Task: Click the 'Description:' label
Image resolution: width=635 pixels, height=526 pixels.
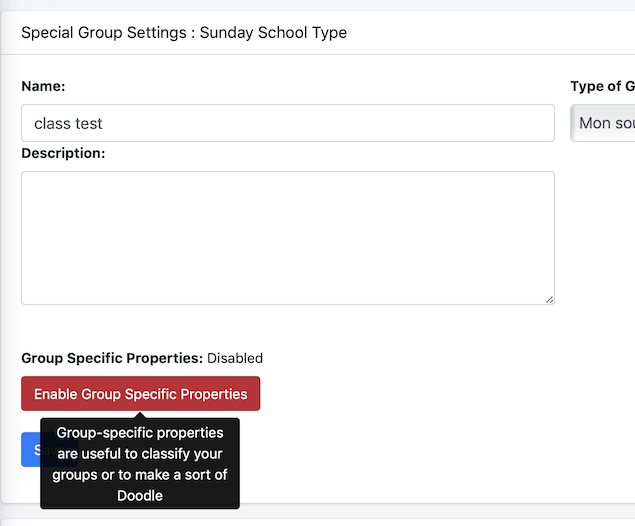Action: click(x=63, y=153)
